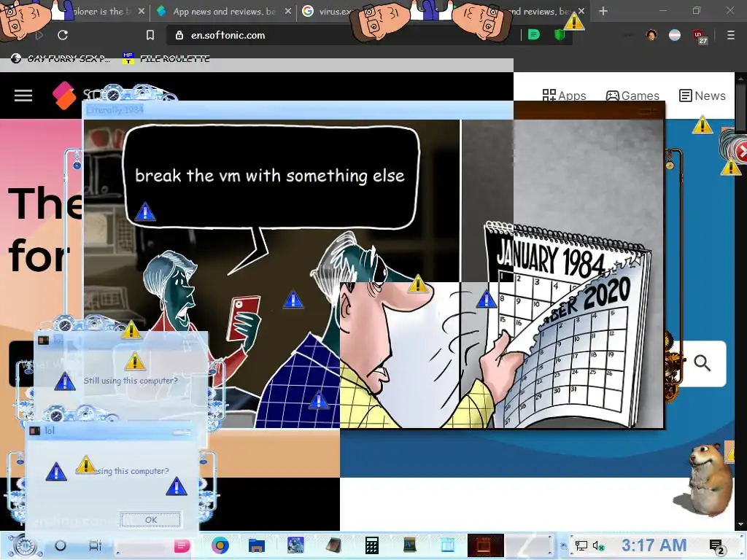Click the pink search-box icon on taskbar

182,545
